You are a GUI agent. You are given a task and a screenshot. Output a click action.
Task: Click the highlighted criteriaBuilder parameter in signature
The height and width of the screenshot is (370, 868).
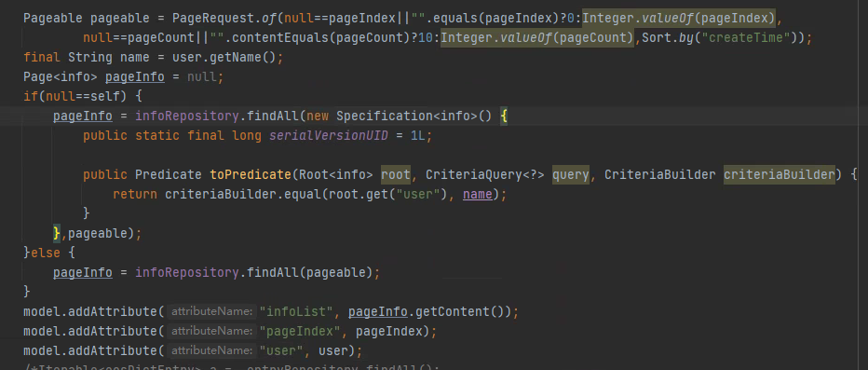780,175
